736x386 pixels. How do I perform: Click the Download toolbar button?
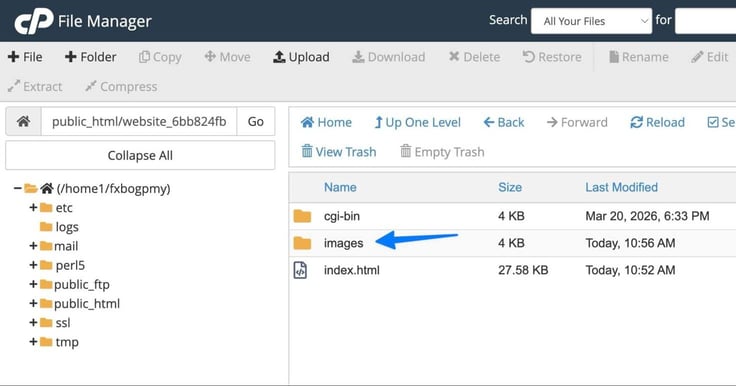[x=389, y=57]
